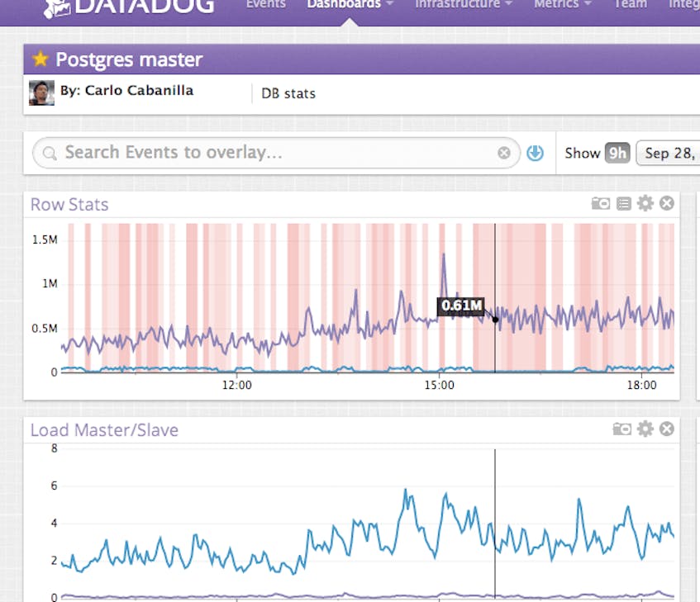Click the camera snapshot icon on Row Stats
This screenshot has height=602, width=700.
click(600, 203)
